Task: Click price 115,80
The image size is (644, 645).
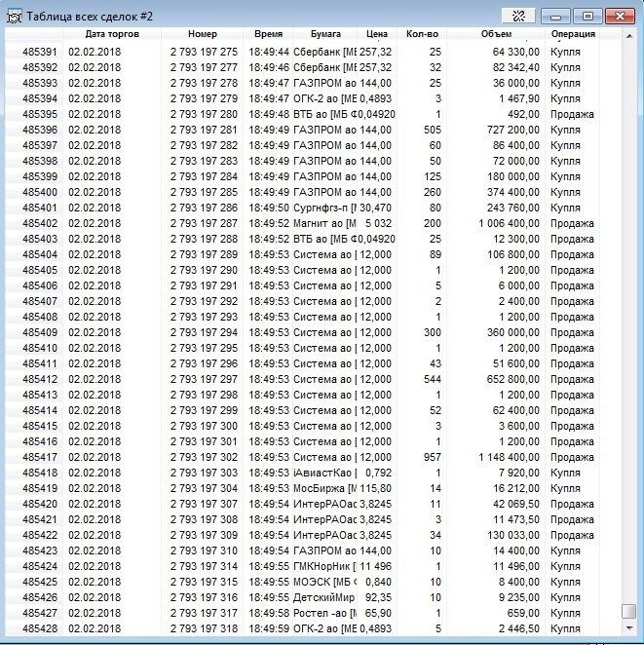Action: (x=375, y=489)
